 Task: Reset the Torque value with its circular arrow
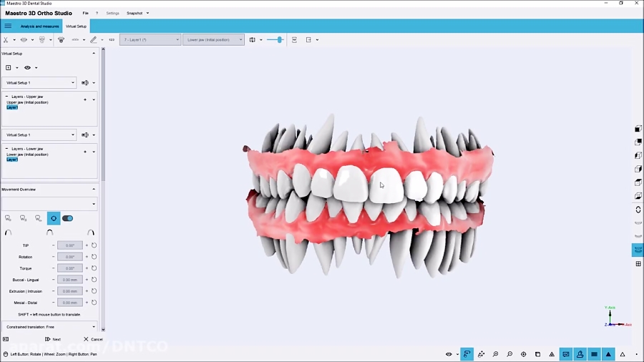94,268
